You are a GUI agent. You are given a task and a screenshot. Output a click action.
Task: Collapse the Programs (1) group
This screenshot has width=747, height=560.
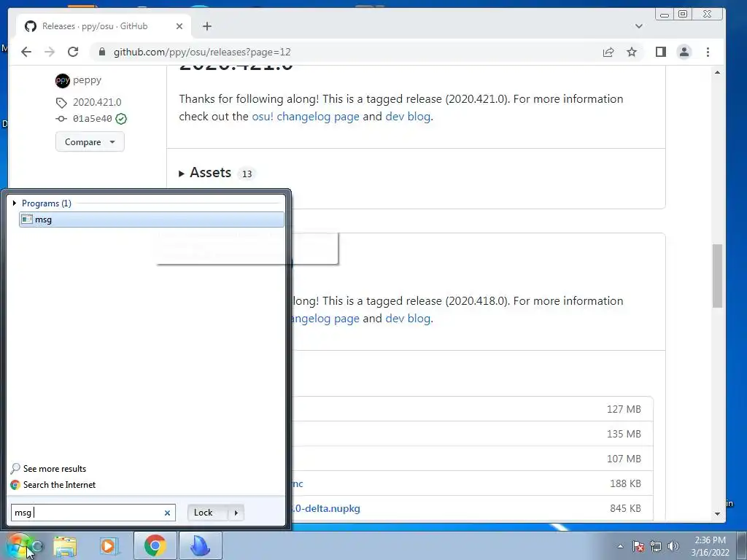click(x=15, y=203)
